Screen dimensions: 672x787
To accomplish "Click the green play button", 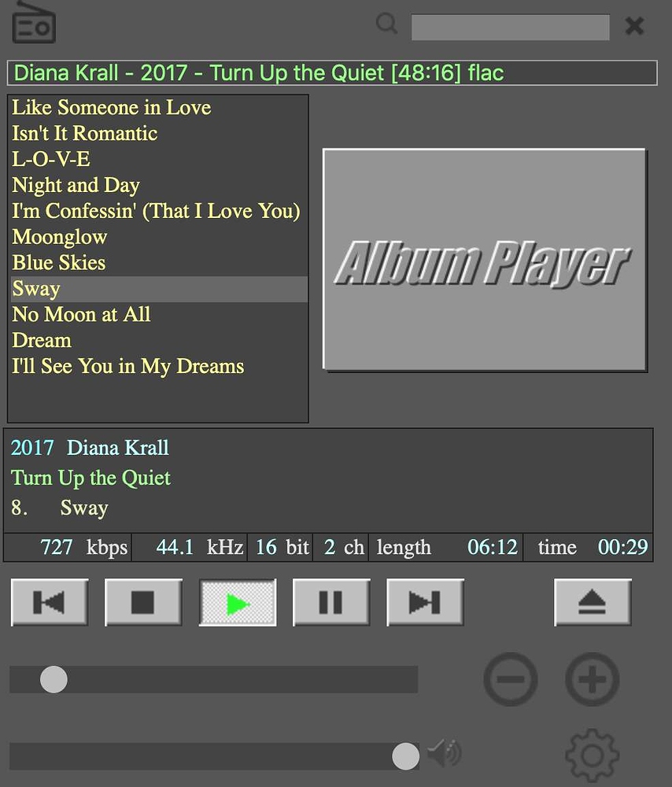I will coord(238,602).
